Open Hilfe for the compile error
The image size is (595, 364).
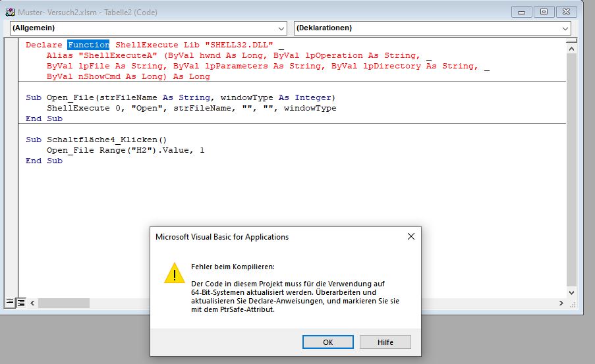[385, 342]
